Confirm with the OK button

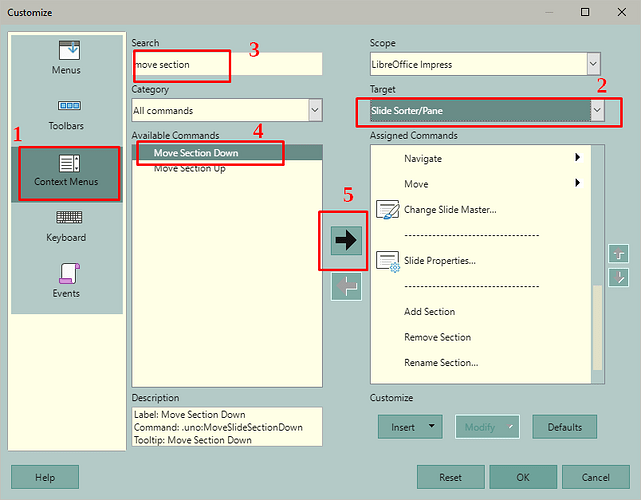pyautogui.click(x=523, y=477)
